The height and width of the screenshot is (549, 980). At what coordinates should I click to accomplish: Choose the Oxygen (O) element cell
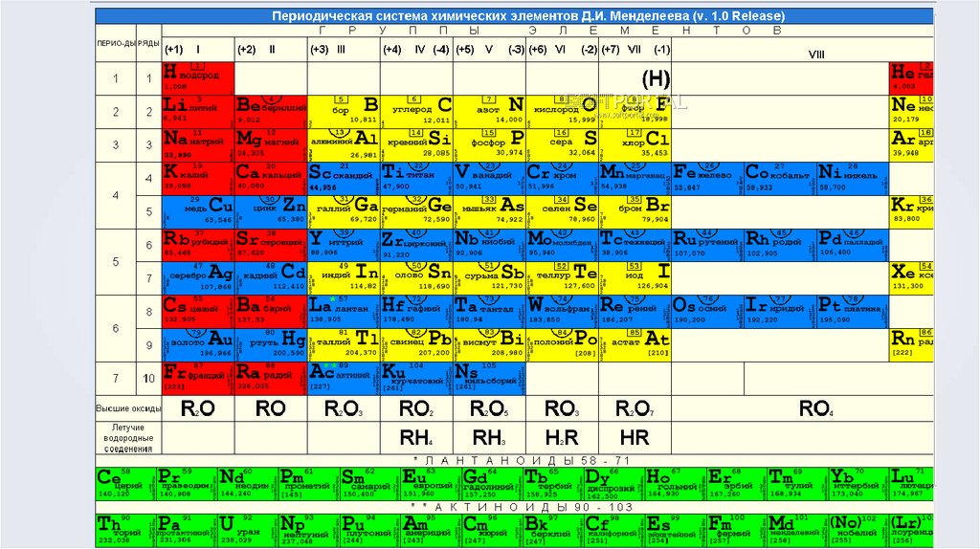pos(563,112)
